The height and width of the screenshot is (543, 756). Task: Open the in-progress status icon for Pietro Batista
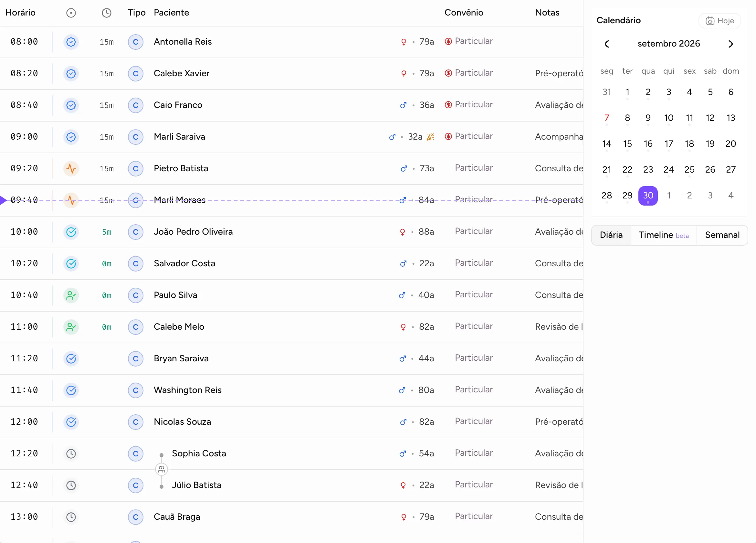71,169
